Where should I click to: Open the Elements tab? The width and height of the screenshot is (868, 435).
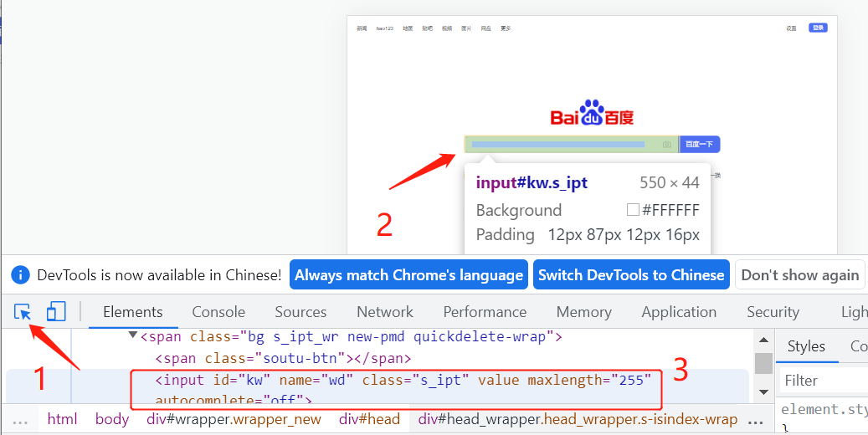pyautogui.click(x=133, y=312)
